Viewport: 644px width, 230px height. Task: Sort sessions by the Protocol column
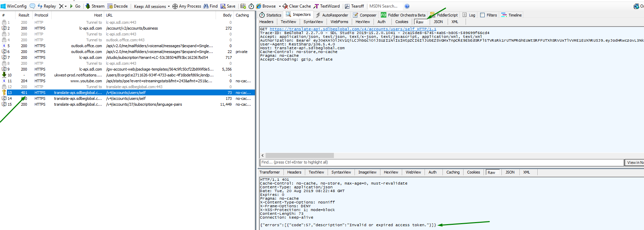[41, 15]
